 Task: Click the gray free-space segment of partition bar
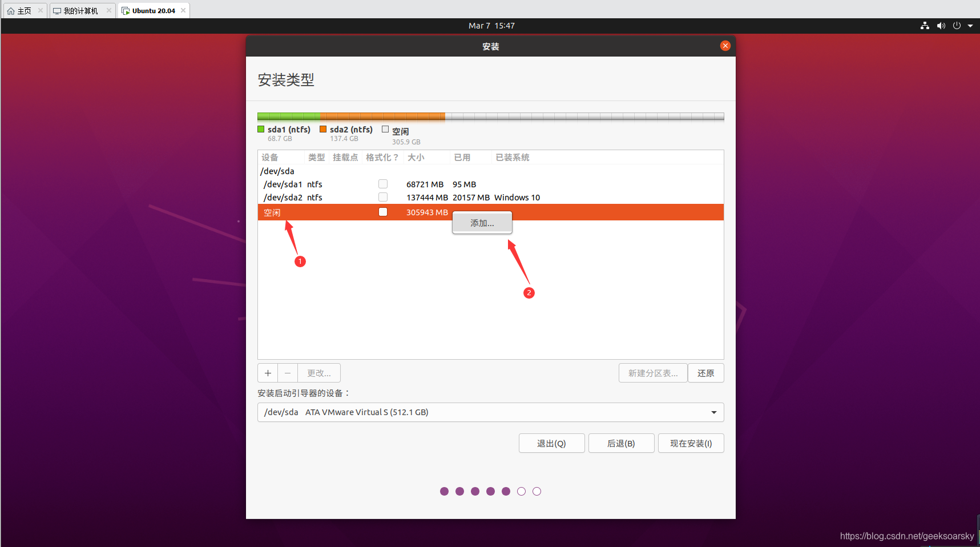(584, 116)
